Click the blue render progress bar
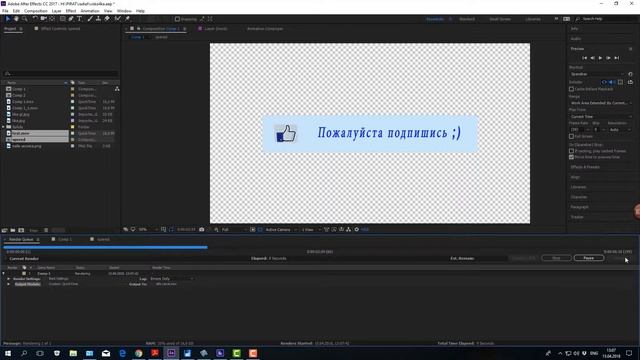The height and width of the screenshot is (360, 640). click(x=105, y=247)
